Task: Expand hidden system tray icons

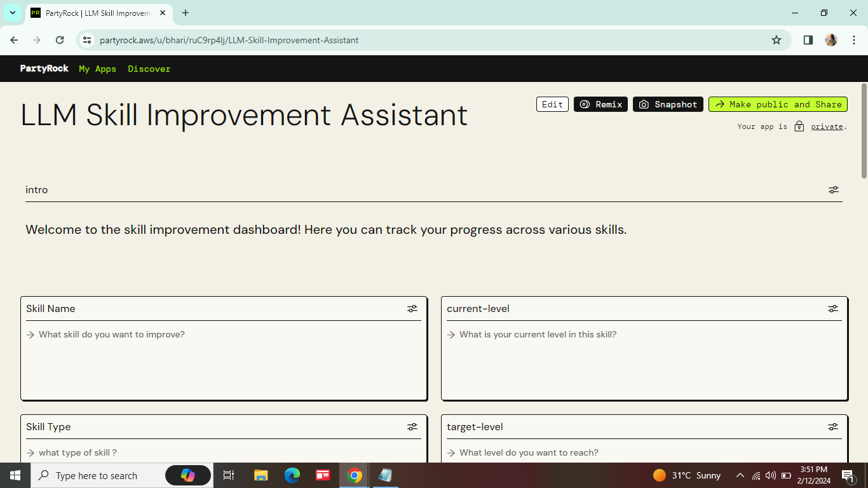Action: (x=740, y=475)
